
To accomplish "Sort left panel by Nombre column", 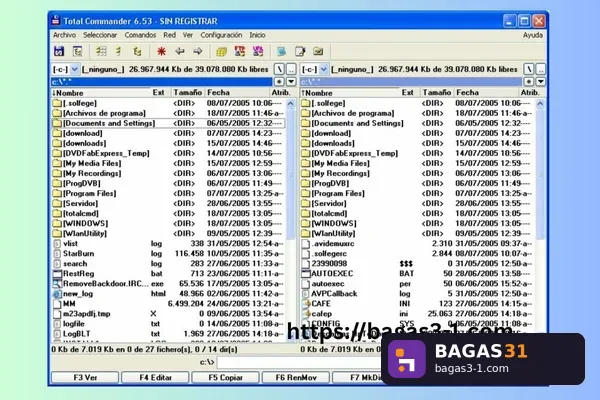I will coord(101,93).
